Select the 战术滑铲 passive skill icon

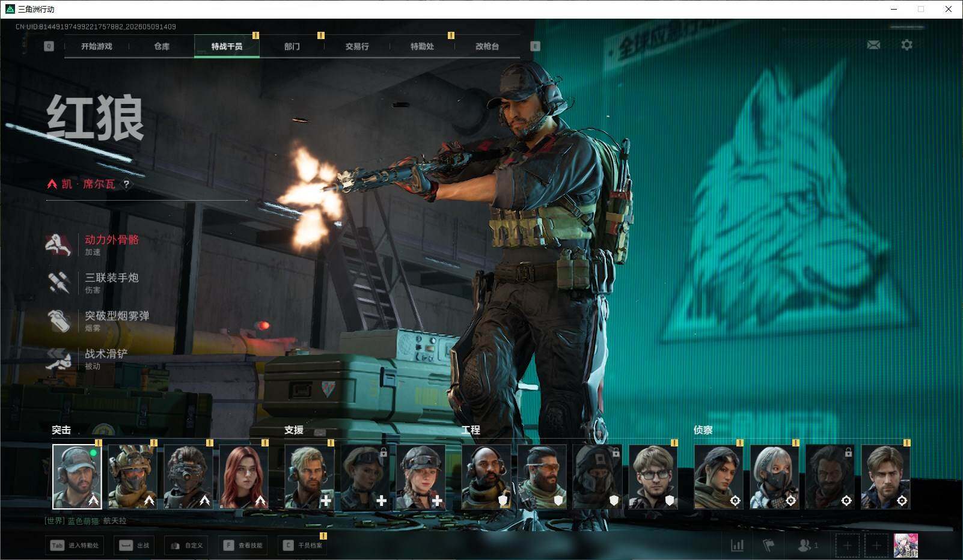click(x=59, y=358)
